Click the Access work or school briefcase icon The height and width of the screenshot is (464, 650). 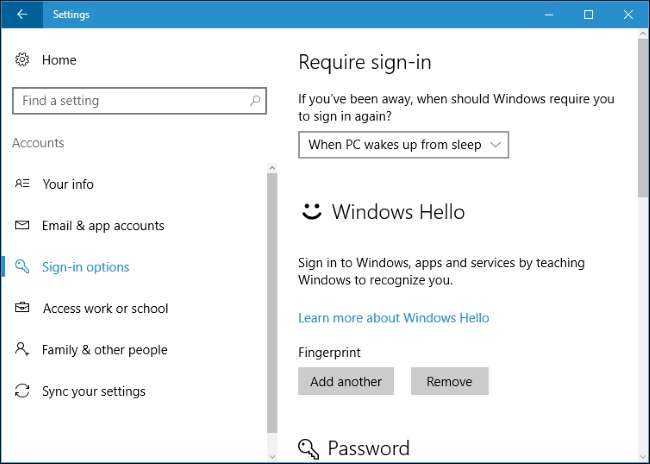22,309
